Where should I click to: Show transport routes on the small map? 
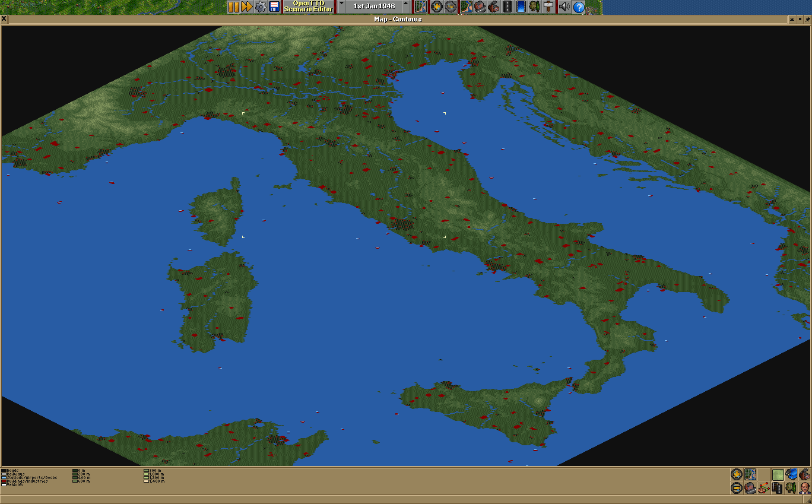pyautogui.click(x=778, y=488)
